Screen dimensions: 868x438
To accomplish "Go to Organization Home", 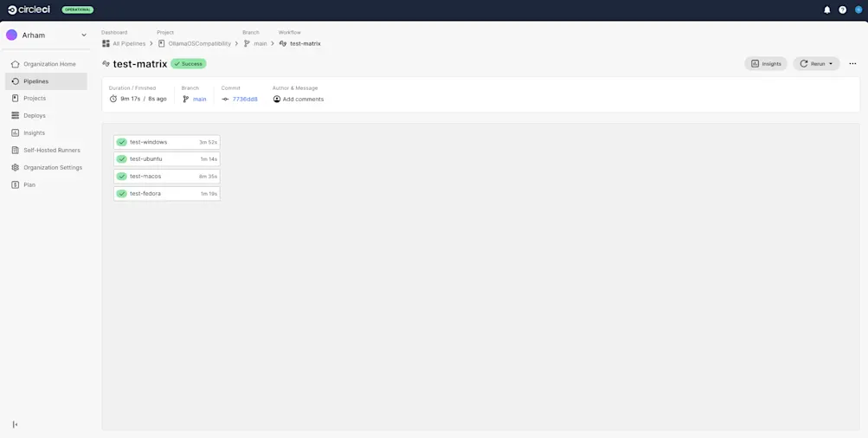I will click(x=46, y=64).
